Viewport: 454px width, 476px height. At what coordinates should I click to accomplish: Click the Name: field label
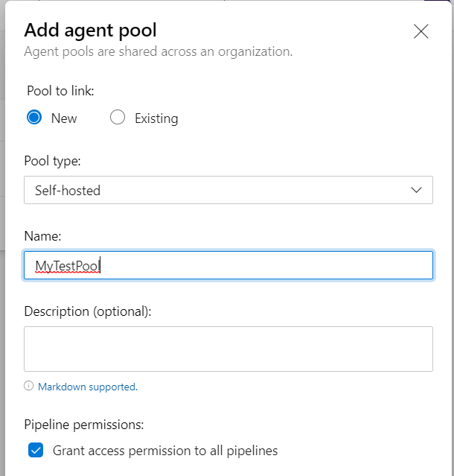click(x=42, y=236)
